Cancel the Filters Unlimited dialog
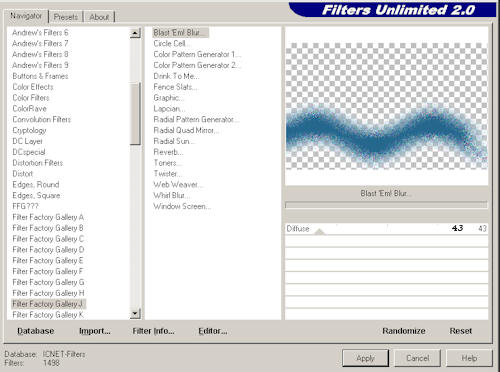 click(418, 358)
